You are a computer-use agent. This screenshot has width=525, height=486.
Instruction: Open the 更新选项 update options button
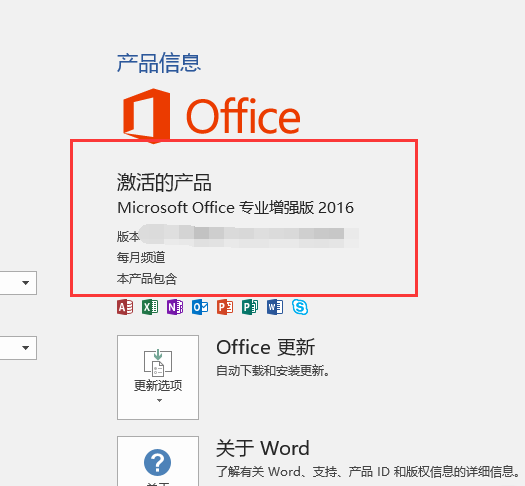158,377
